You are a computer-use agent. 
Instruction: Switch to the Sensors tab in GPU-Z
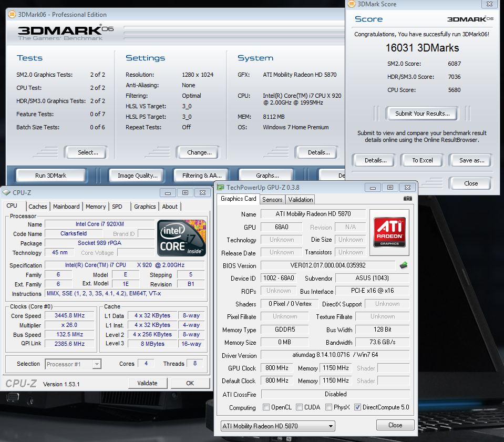(272, 199)
